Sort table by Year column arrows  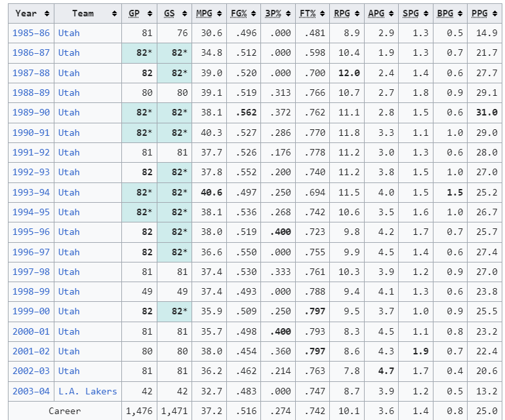[x=47, y=14]
